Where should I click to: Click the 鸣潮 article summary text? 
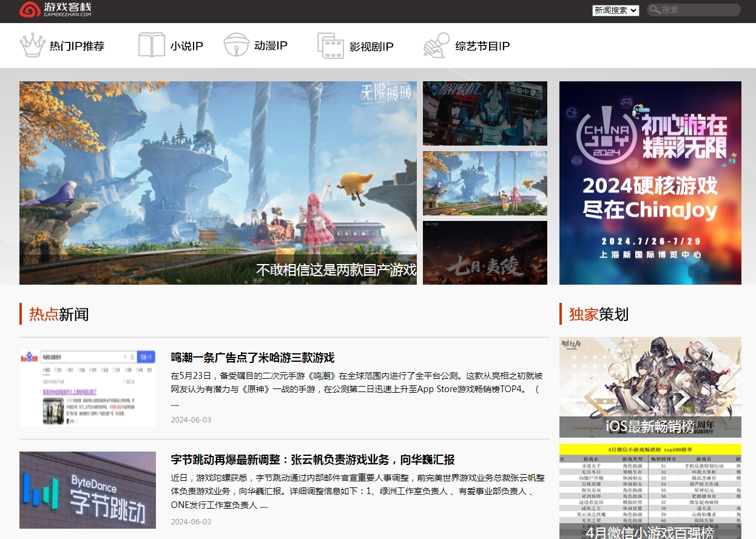(x=357, y=390)
